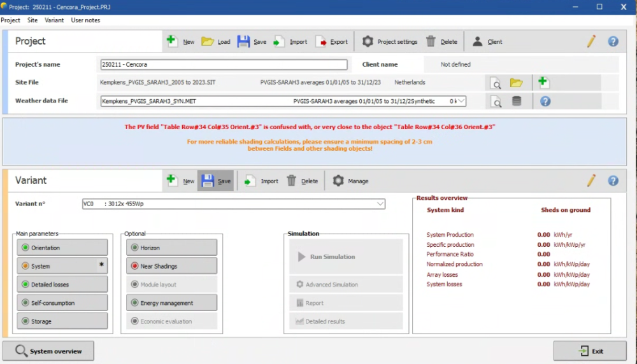Viewport: 637px width, 364px height.
Task: Click Save in the Variant toolbar
Action: 216,181
